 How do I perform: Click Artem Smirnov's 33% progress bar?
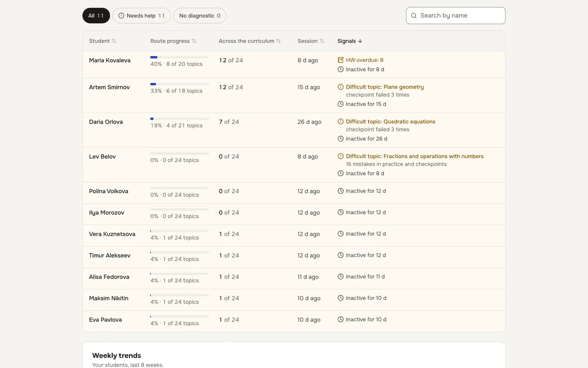pos(179,84)
